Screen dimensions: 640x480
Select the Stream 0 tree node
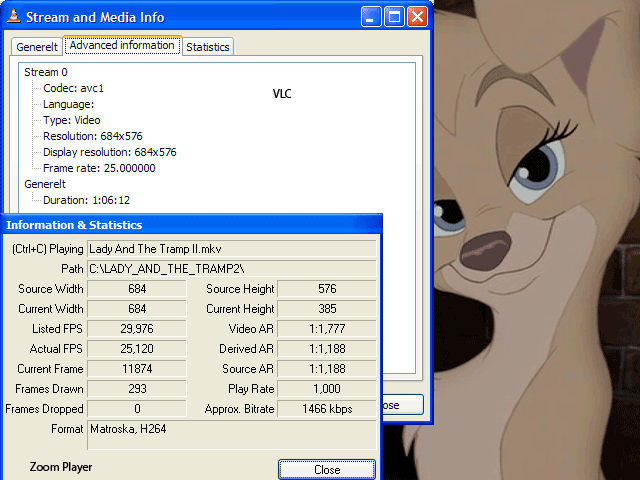tap(46, 72)
